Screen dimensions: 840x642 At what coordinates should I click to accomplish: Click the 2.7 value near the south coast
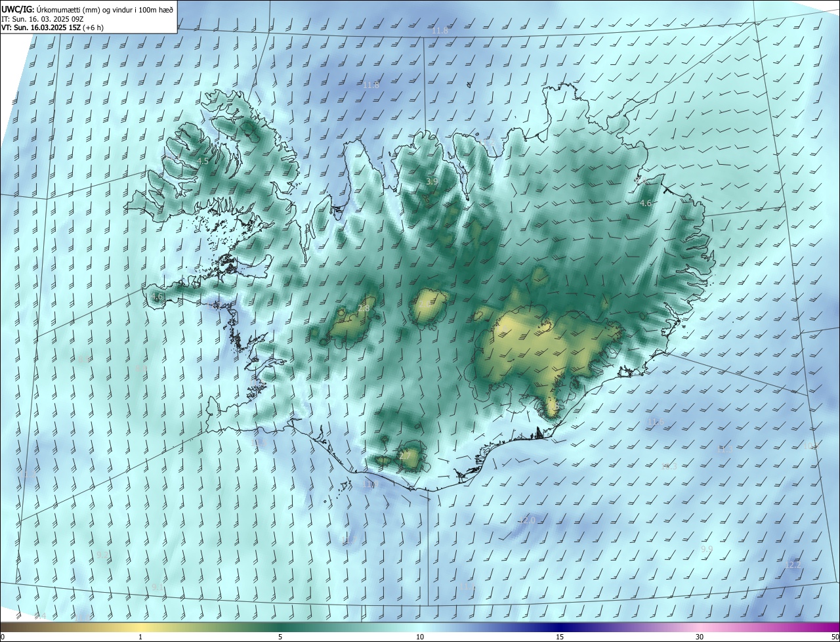[x=404, y=455]
